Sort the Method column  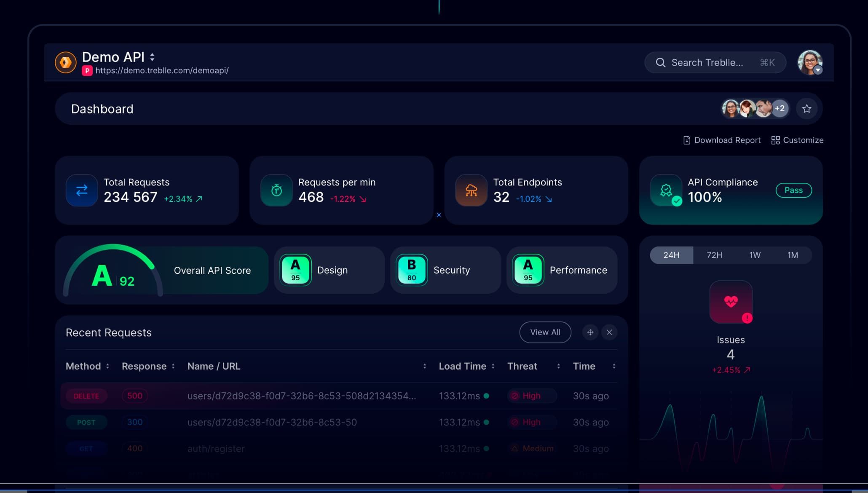click(x=108, y=366)
